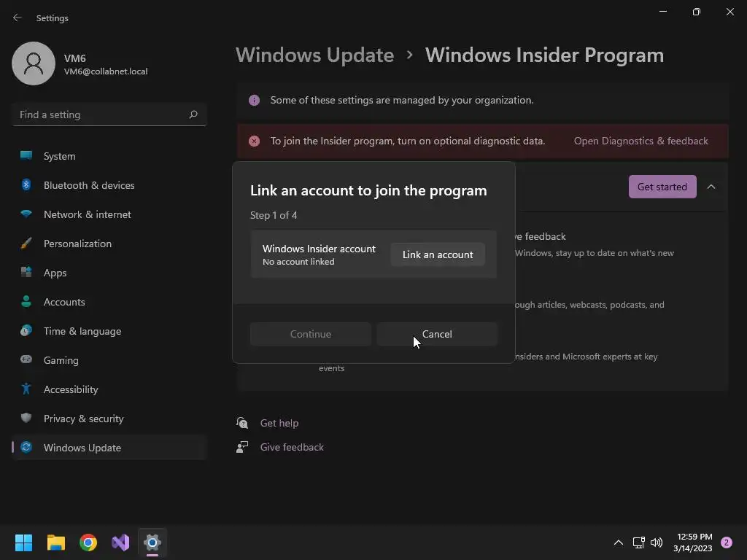
Task: Open Visual Studio from the taskbar
Action: coord(120,542)
